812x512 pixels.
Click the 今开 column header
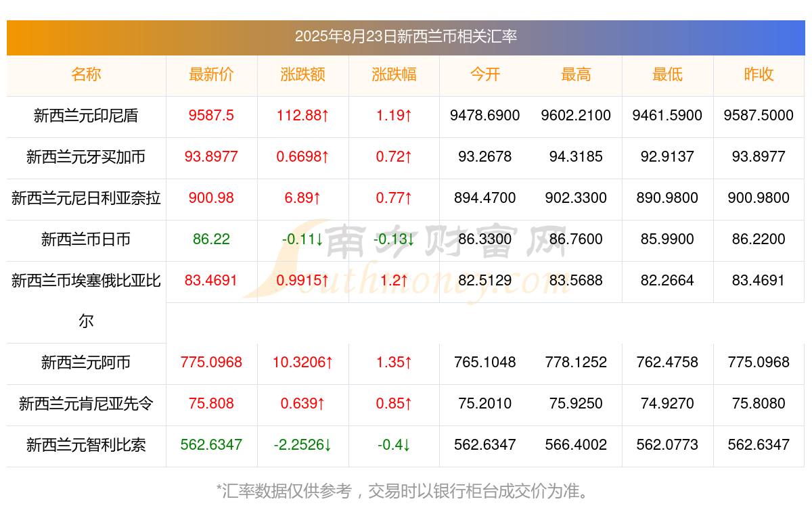[485, 74]
